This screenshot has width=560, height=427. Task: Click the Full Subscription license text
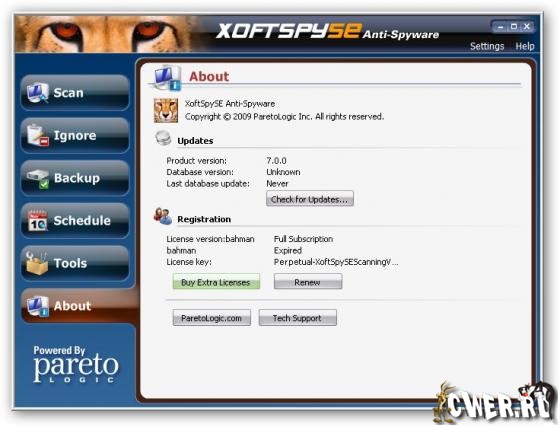303,239
